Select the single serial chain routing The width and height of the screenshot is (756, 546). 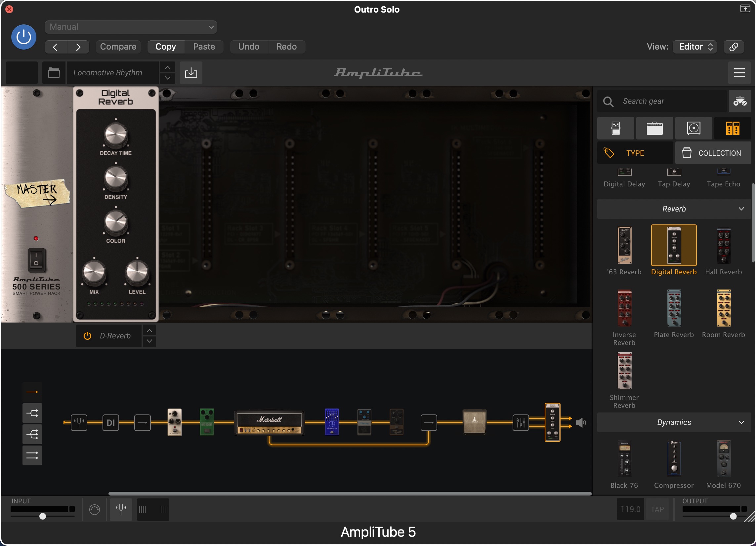click(x=32, y=392)
